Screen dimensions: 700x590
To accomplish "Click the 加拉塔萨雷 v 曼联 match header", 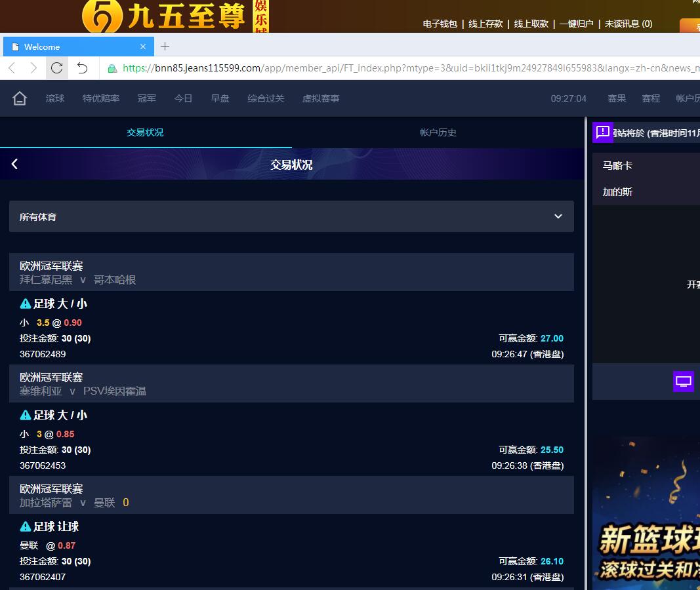I will (x=291, y=496).
